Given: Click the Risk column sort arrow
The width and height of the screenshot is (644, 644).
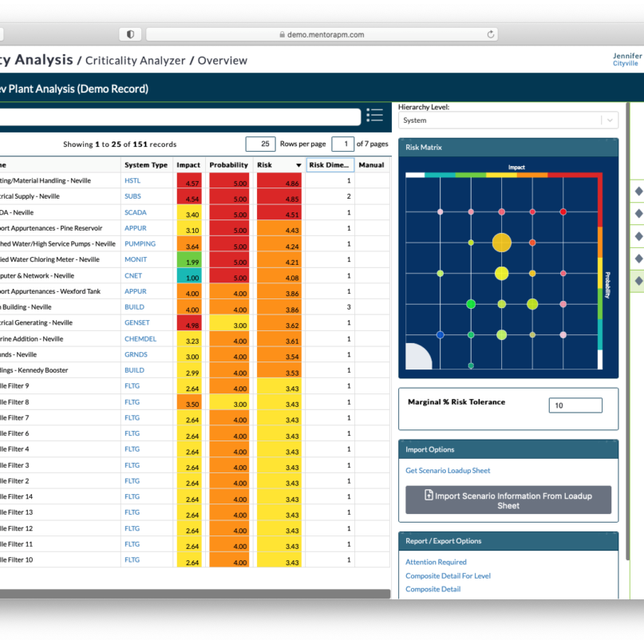Looking at the screenshot, I should click(298, 165).
